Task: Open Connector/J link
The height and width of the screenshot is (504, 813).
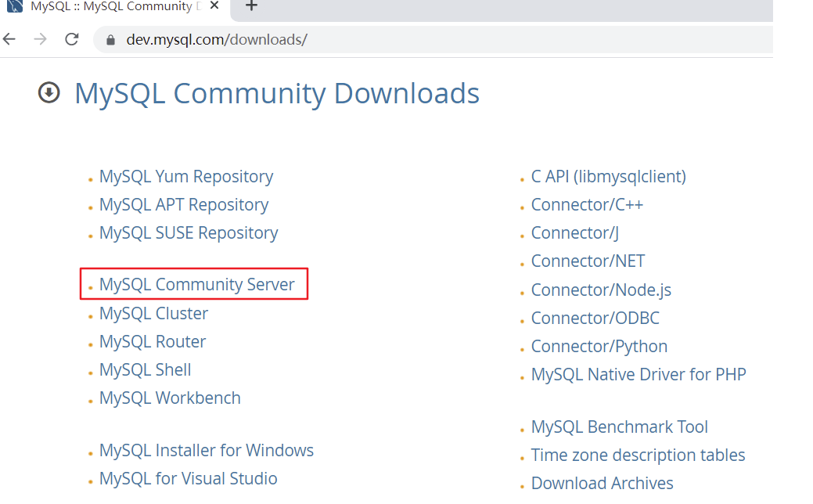Action: [x=575, y=233]
